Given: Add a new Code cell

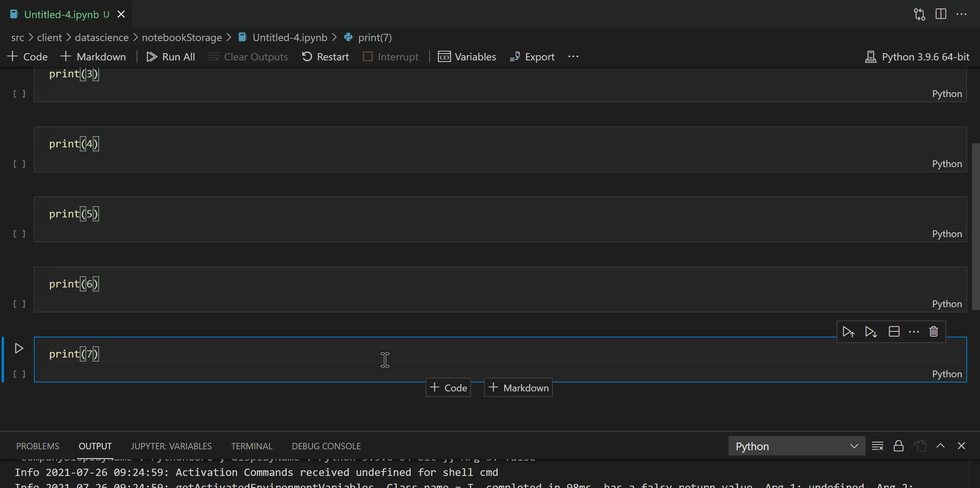Looking at the screenshot, I should pos(27,56).
